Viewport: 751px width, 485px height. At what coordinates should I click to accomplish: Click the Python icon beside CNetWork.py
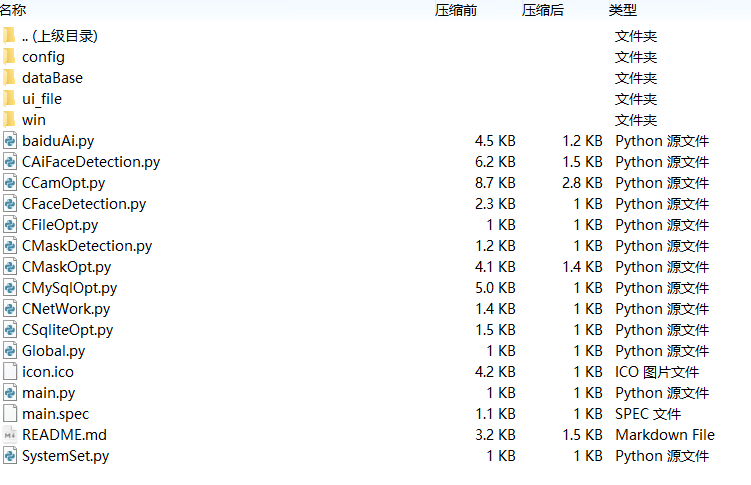click(x=10, y=309)
